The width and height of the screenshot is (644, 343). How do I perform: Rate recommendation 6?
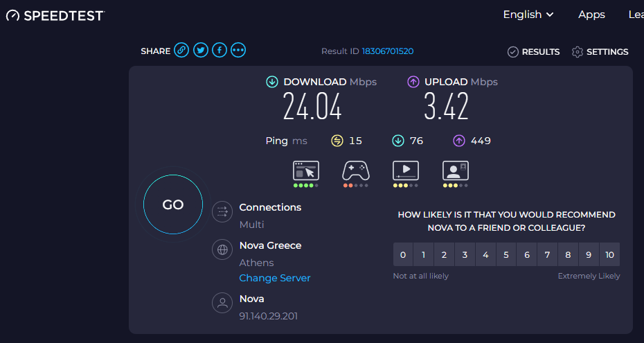[x=527, y=255]
